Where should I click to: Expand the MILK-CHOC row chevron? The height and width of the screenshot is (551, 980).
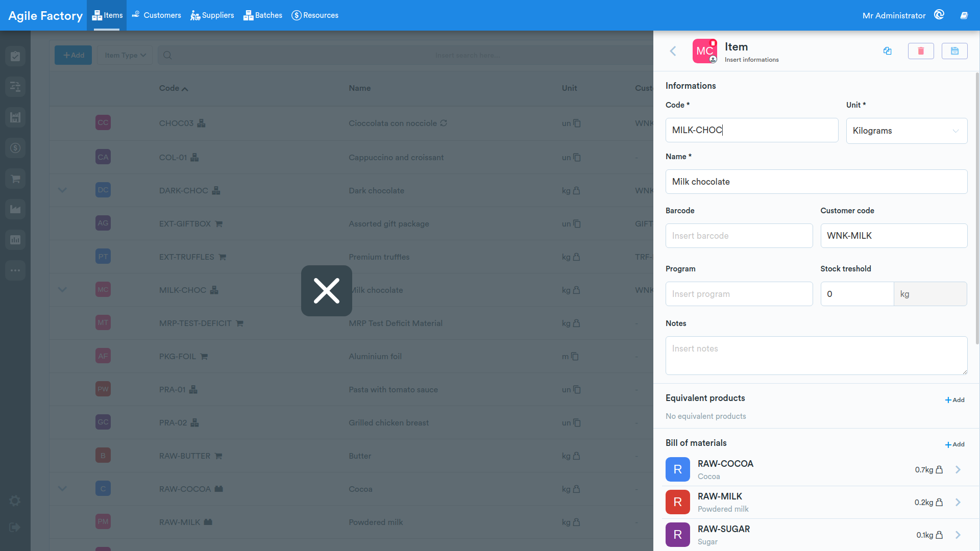click(62, 290)
